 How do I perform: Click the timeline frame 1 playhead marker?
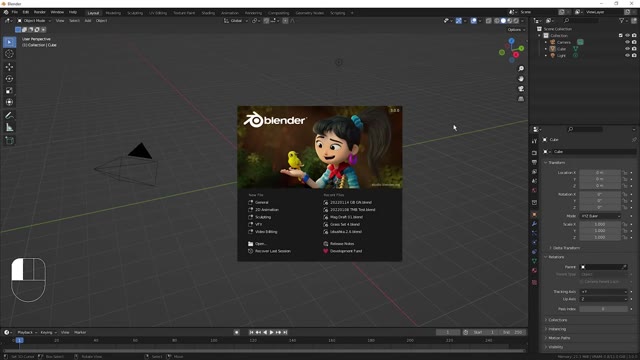pyautogui.click(x=19, y=340)
